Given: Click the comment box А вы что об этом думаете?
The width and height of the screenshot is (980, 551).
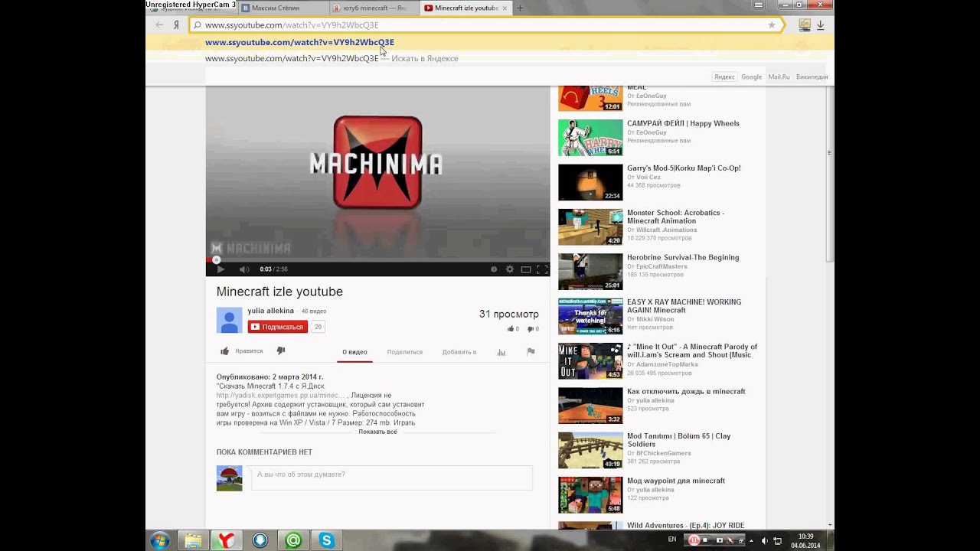Looking at the screenshot, I should point(392,478).
